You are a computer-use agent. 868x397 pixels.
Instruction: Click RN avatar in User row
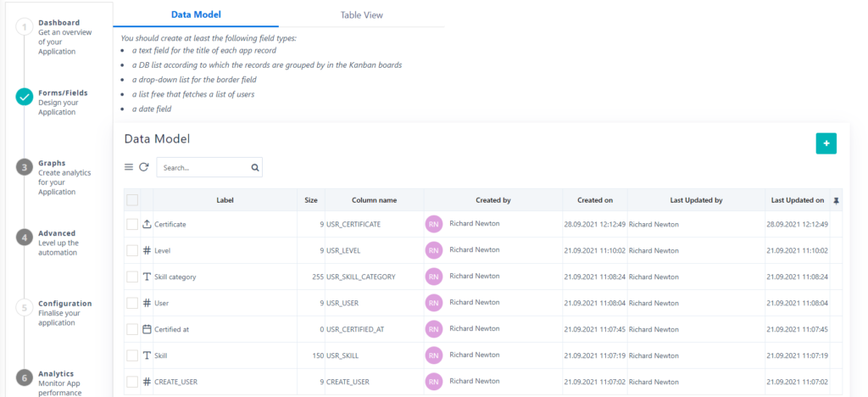coord(434,303)
